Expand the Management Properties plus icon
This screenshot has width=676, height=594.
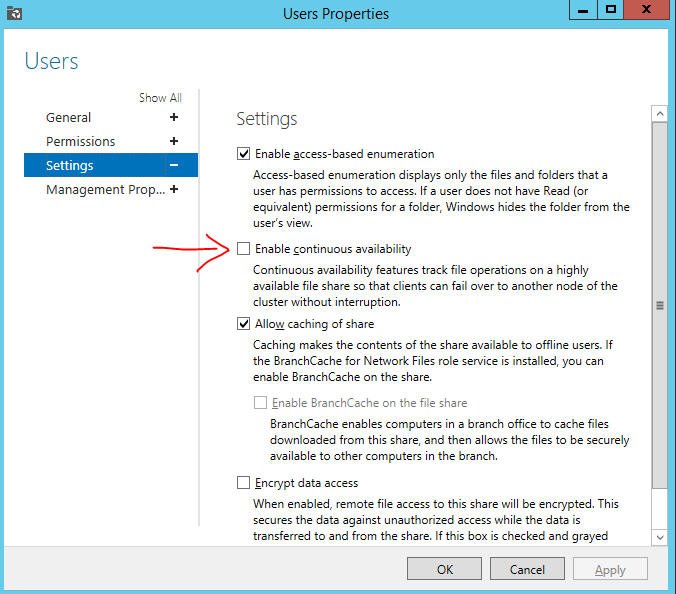(x=174, y=189)
